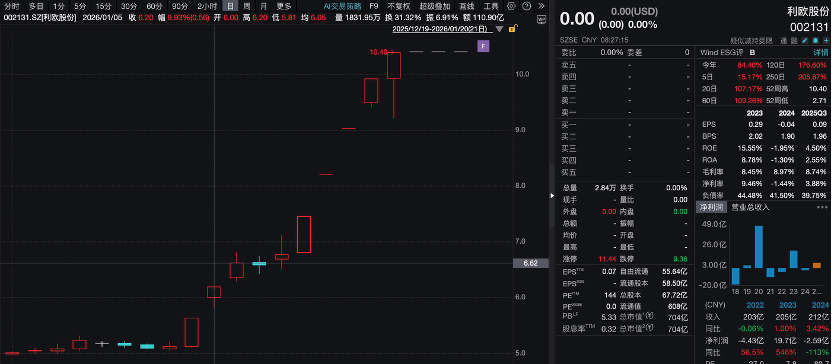Viewport: 832px width, 364px height.
Task: Click the 10.40 high label on the chart
Action: pos(378,52)
